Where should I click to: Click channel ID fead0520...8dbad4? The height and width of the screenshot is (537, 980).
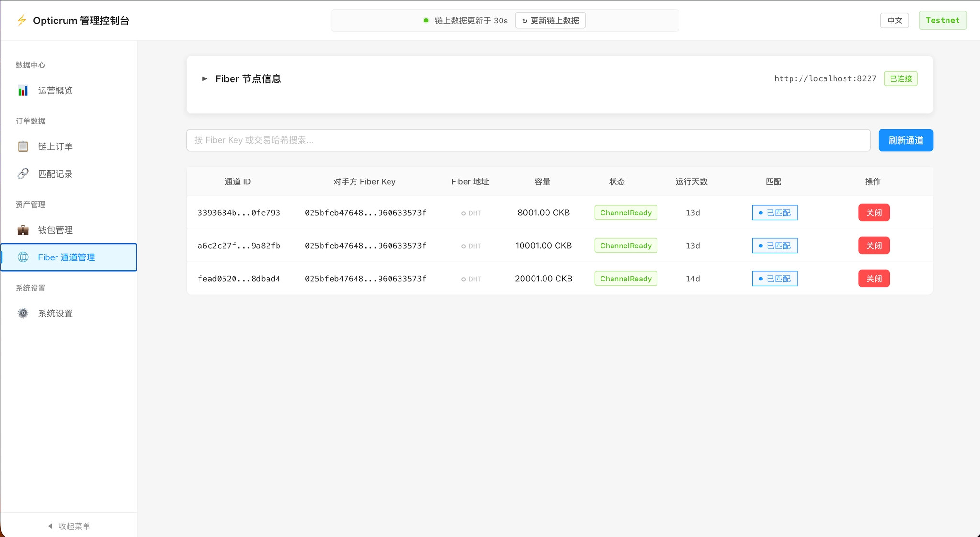[x=239, y=279]
